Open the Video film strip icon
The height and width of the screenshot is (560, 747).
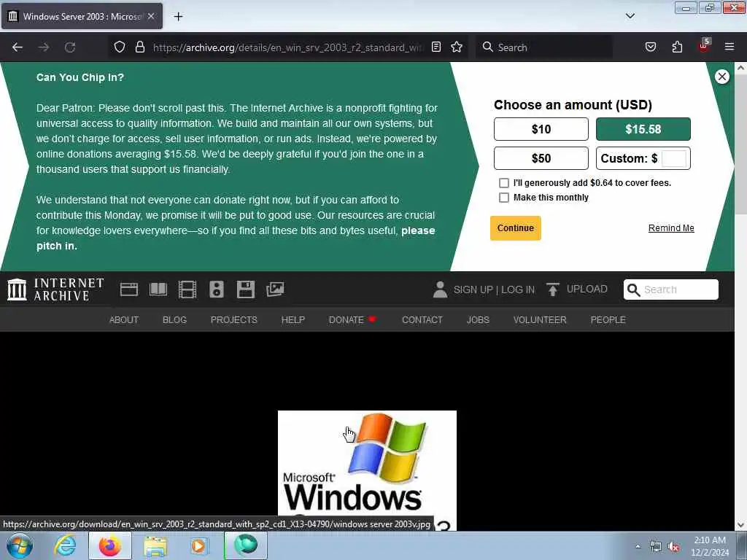tap(187, 289)
